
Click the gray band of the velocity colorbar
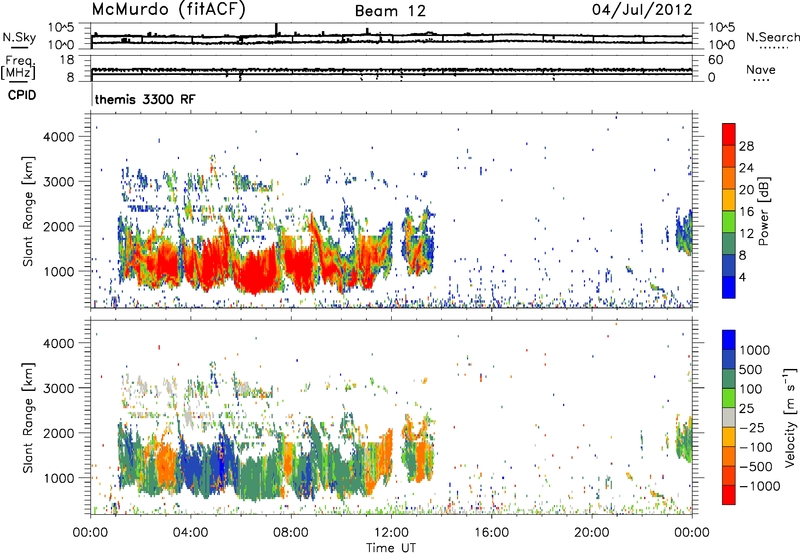(x=729, y=418)
